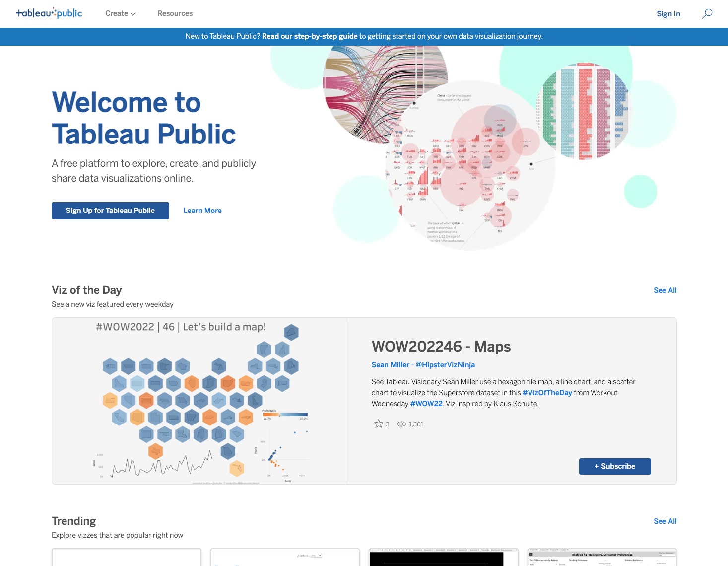Open the WOW202246 - Maps title
The image size is (728, 566).
coord(441,346)
